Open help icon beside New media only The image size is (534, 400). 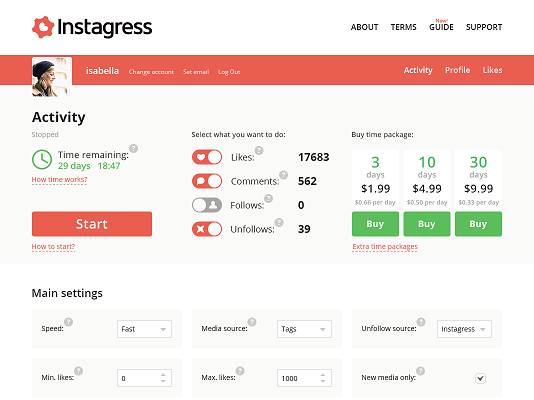coord(421,371)
